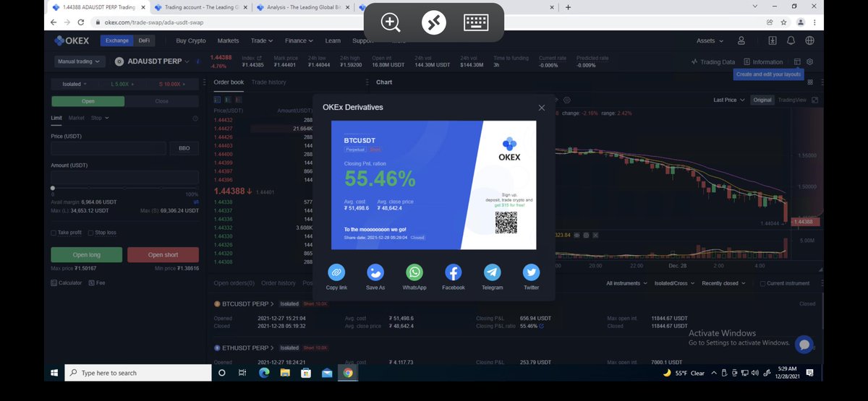Open the layout editor icon
This screenshot has height=401, width=868.
tap(797, 61)
